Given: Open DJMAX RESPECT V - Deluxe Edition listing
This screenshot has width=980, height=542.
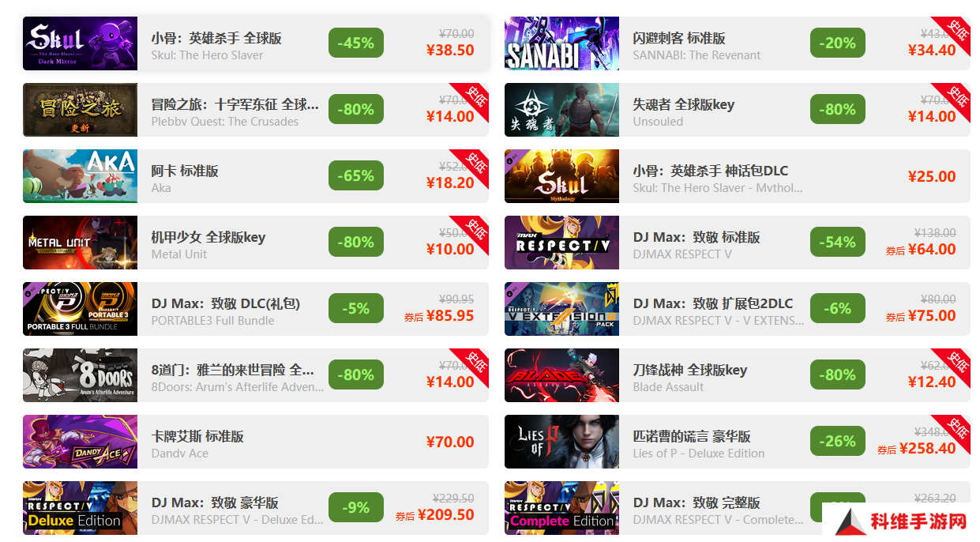Looking at the screenshot, I should (256, 508).
